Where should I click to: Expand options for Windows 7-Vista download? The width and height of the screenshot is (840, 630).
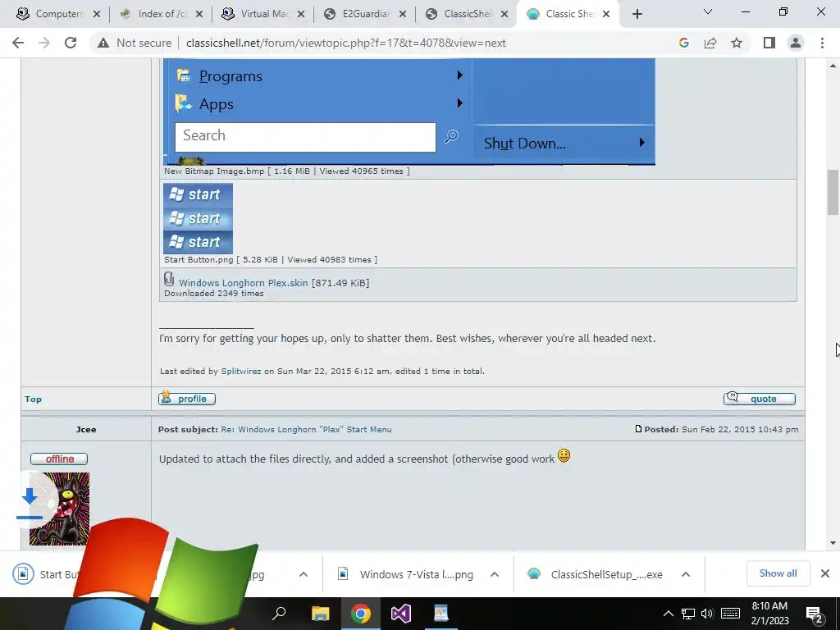point(495,574)
